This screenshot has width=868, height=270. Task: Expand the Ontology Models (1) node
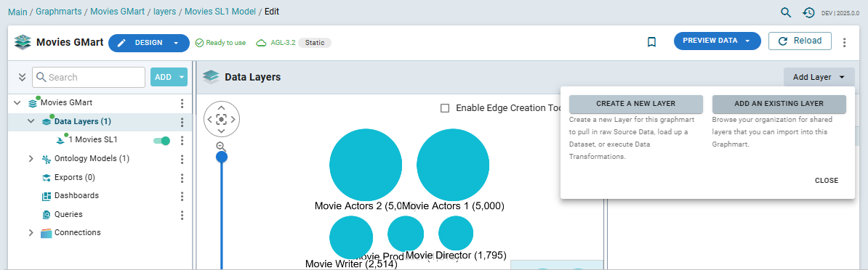[x=31, y=159]
